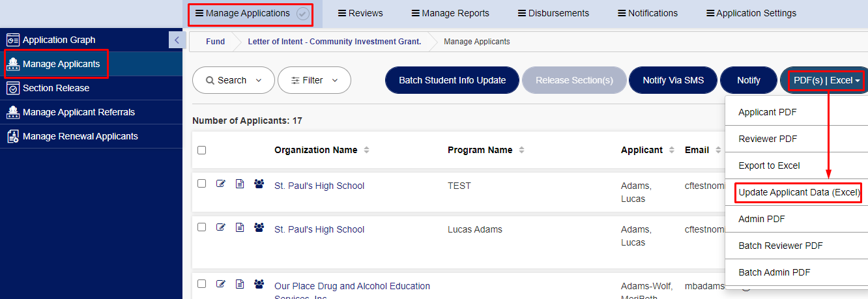Open Letter of Intent breadcrumb link
Viewport: 868px width, 299px height.
tap(334, 41)
